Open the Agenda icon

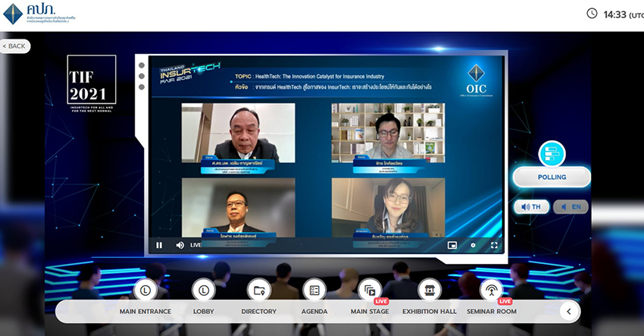click(314, 290)
